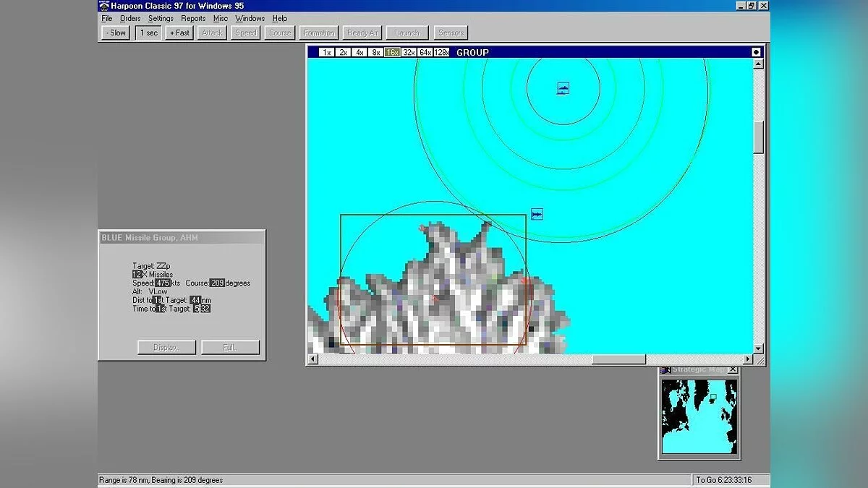The image size is (868, 488).
Task: Open the Settings menu
Action: [x=161, y=18]
